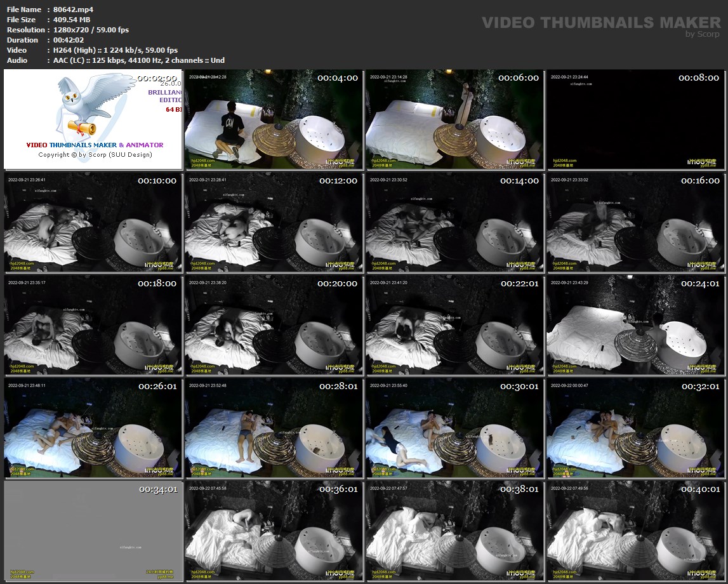The width and height of the screenshot is (728, 584).
Task: Click the VIDEO THUMBNAILS MAKER watermark title
Action: (601, 22)
